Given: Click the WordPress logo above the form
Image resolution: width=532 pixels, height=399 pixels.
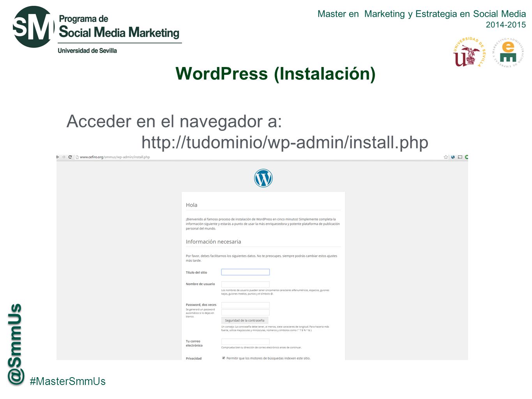Looking at the screenshot, I should point(263,178).
